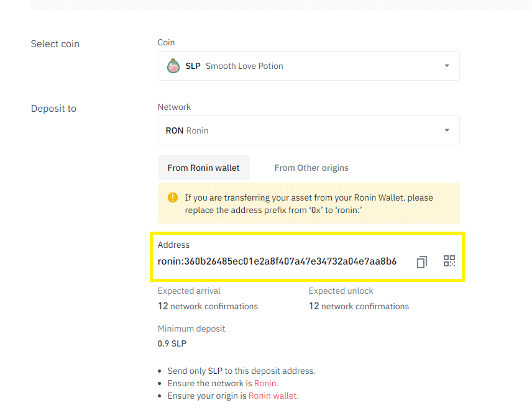The image size is (532, 408).
Task: Click the Expected unlock confirmations text
Action: 359,306
